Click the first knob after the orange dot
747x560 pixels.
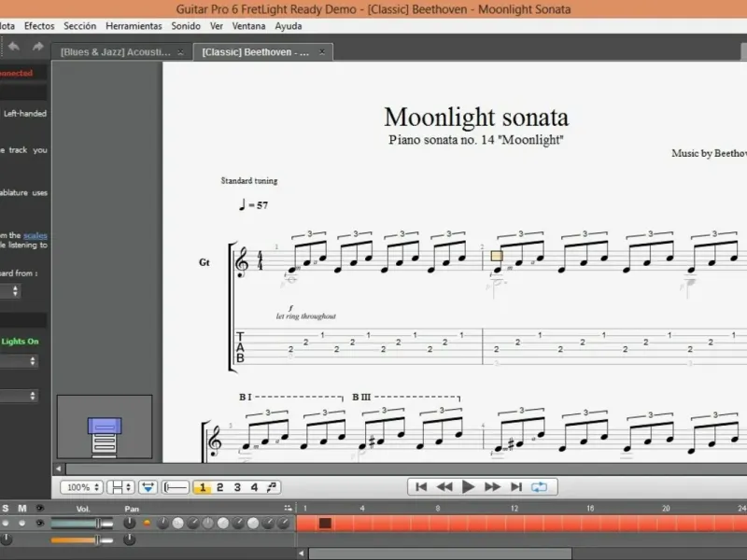[162, 524]
